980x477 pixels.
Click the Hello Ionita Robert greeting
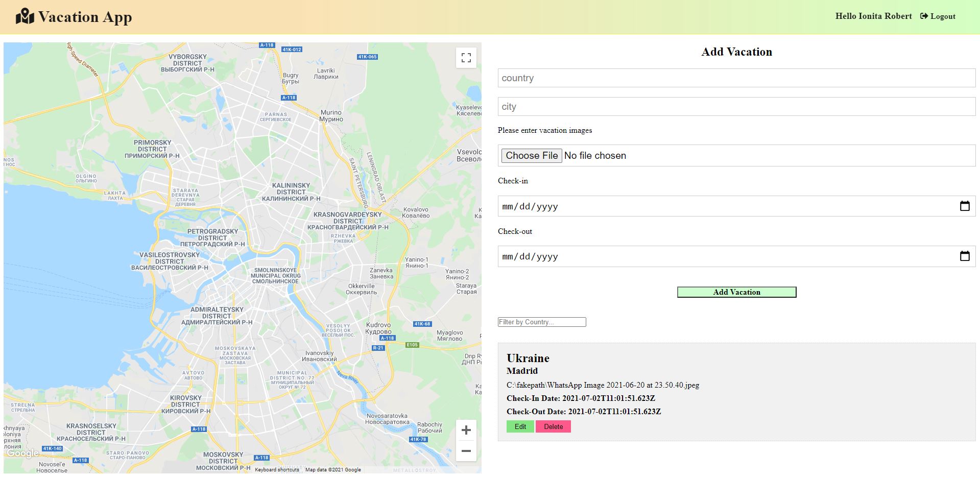[873, 16]
